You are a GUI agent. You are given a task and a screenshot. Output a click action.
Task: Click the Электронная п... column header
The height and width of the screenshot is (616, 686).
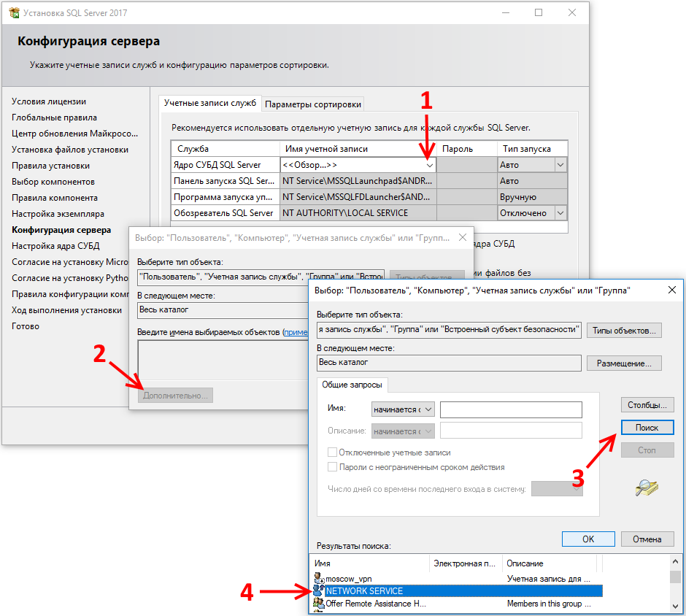(466, 563)
